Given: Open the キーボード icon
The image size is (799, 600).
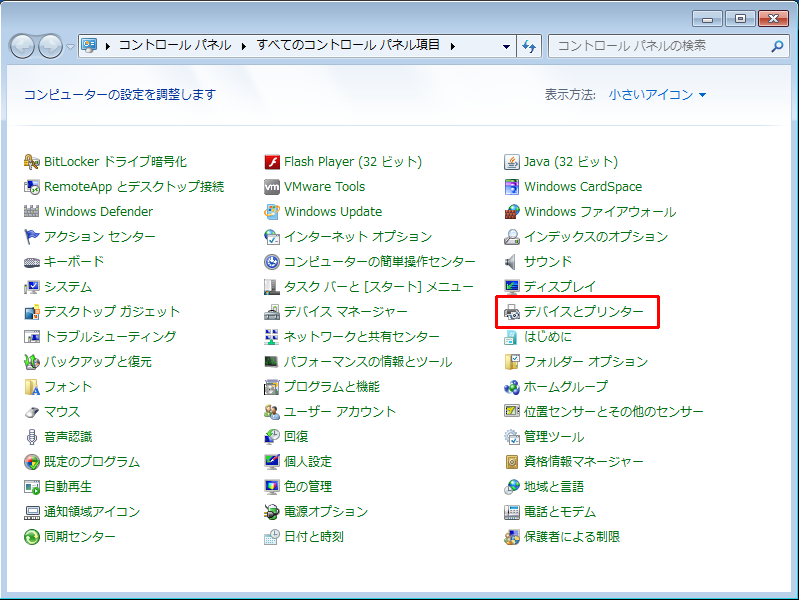Looking at the screenshot, I should coord(32,262).
